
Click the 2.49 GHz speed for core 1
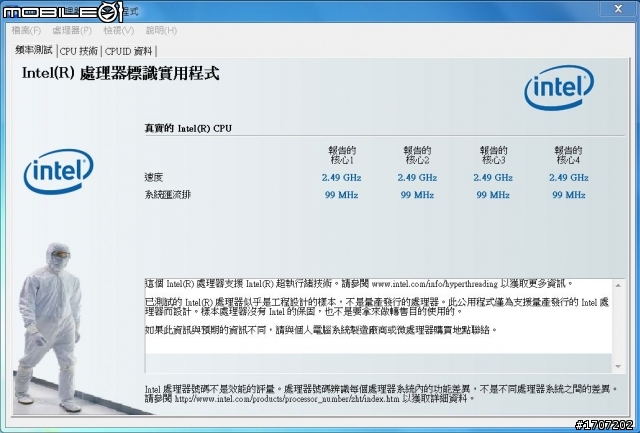click(x=341, y=178)
